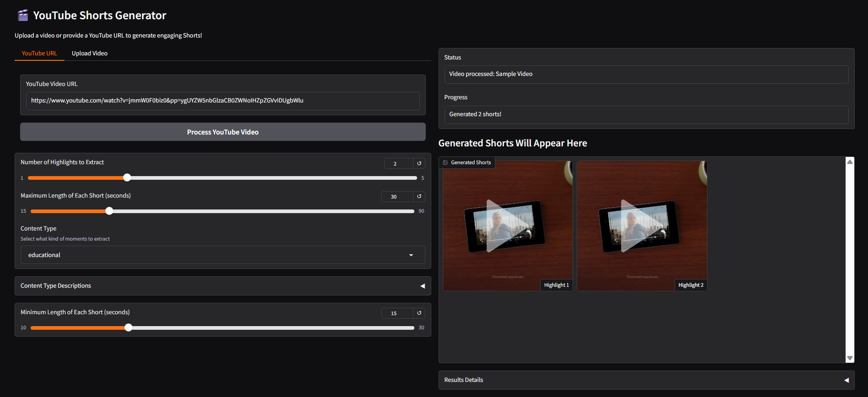Click the Number of Highlights slider handle
Image resolution: width=868 pixels, height=397 pixels.
pyautogui.click(x=127, y=178)
